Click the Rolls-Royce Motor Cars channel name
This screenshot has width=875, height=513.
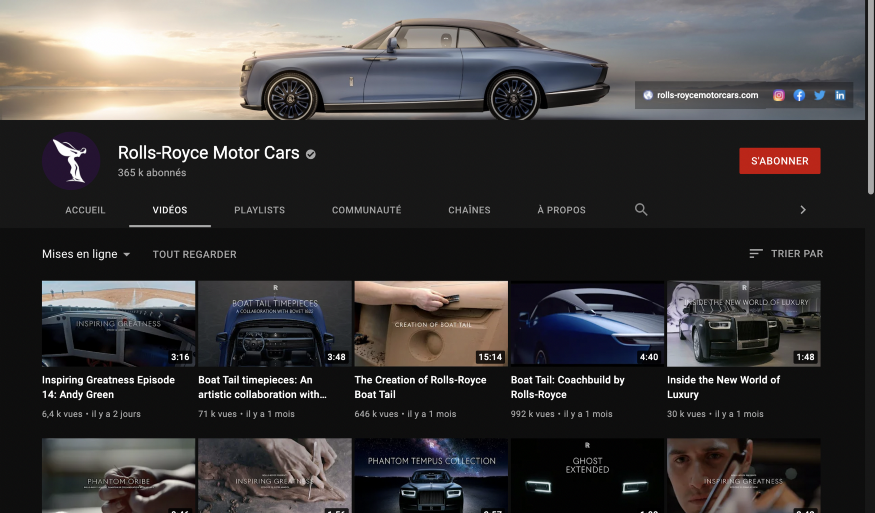[209, 153]
